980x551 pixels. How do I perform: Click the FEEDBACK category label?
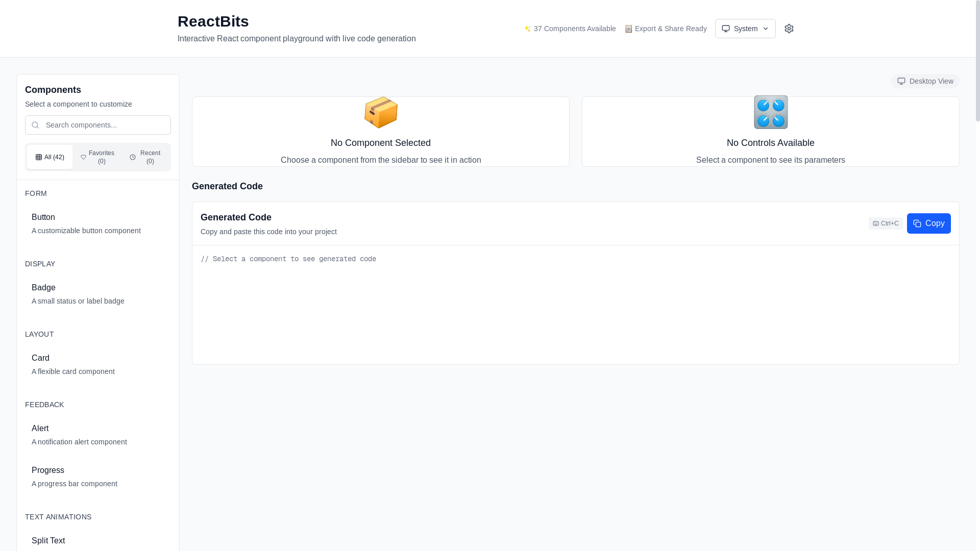click(44, 405)
